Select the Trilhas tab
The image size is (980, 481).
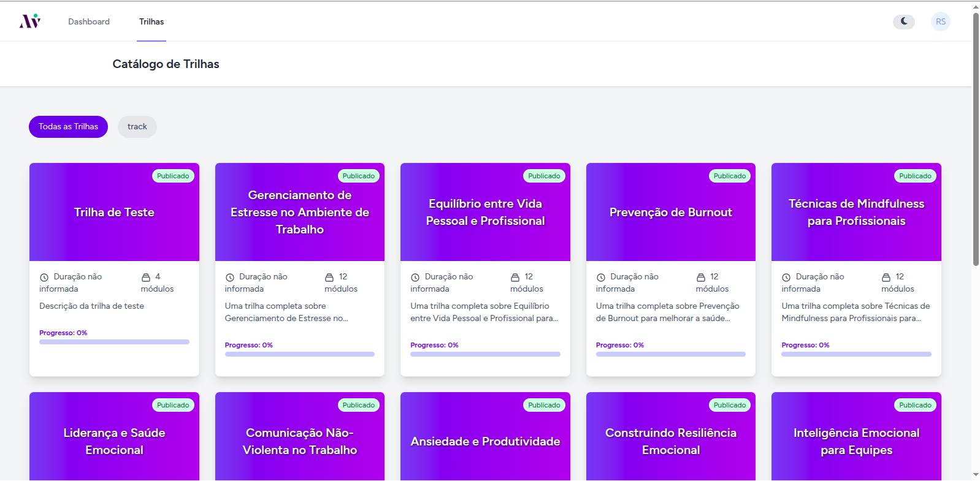(x=151, y=21)
